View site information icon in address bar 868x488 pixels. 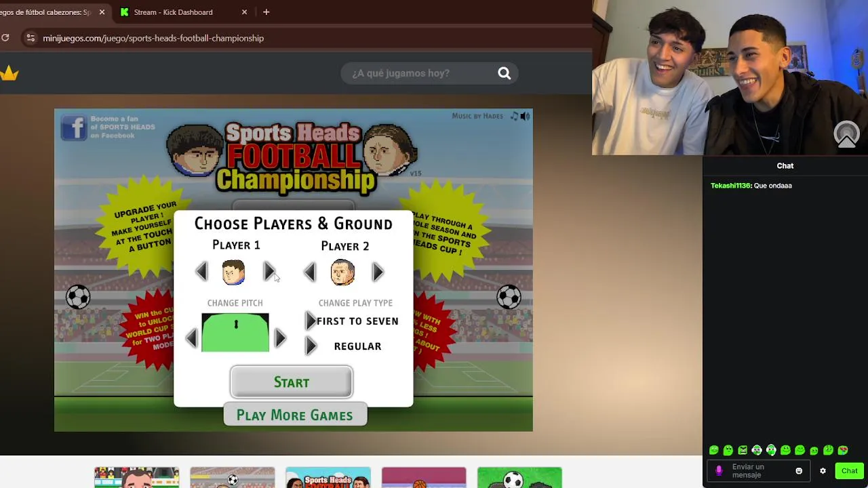[x=30, y=38]
